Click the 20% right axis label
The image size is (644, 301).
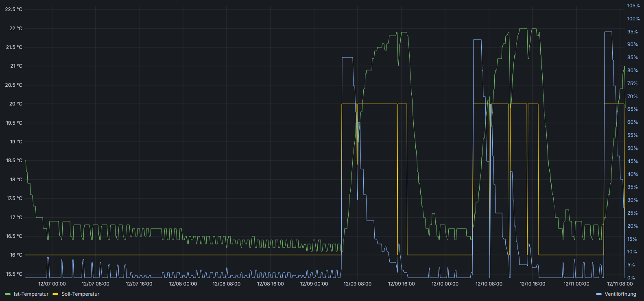tap(633, 226)
